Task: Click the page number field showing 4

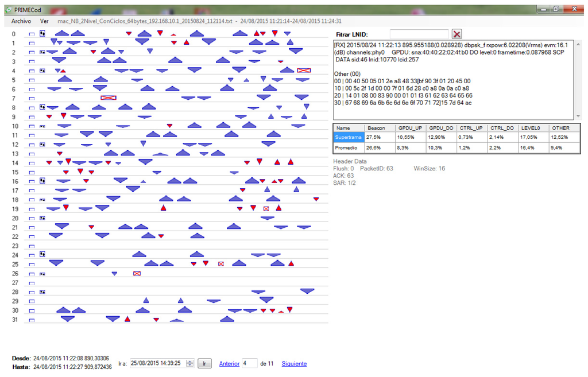Action: [249, 363]
